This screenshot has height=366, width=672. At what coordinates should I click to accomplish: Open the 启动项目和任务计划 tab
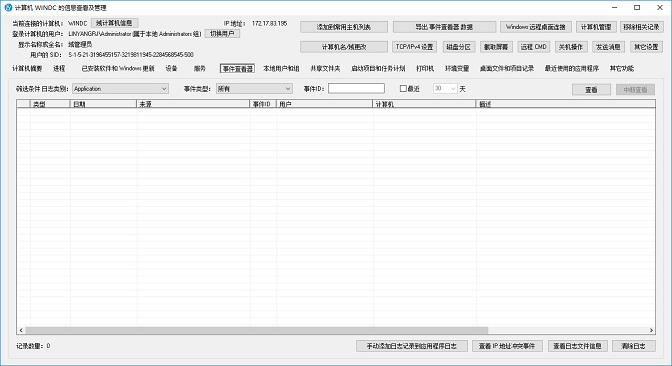(x=378, y=69)
